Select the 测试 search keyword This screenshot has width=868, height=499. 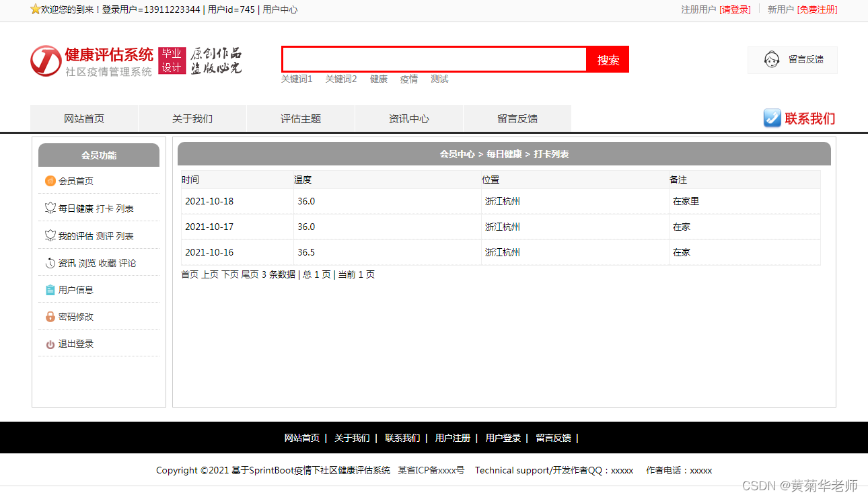click(439, 79)
